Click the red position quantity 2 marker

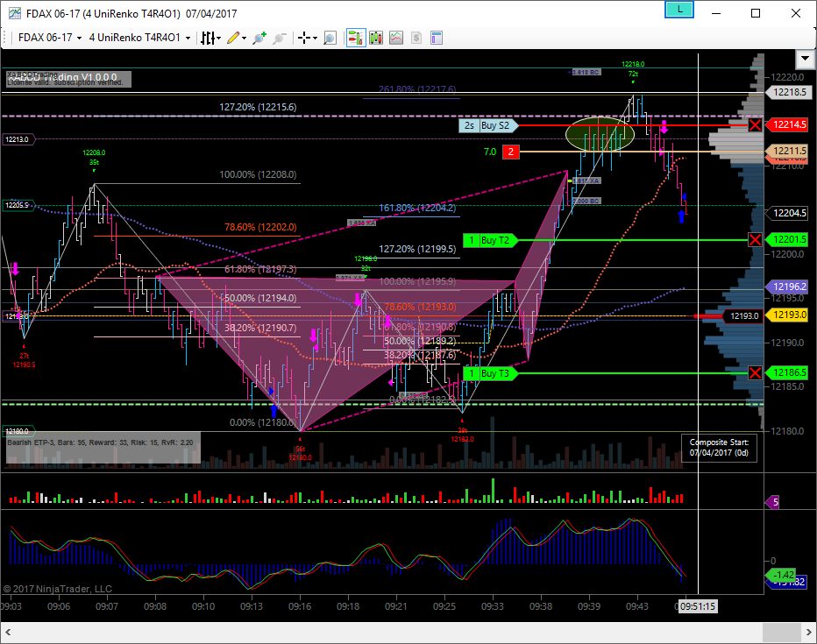tap(510, 152)
